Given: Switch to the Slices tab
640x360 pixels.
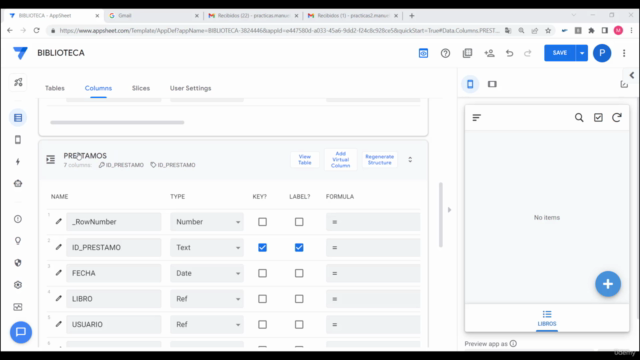Looking at the screenshot, I should coord(141,88).
